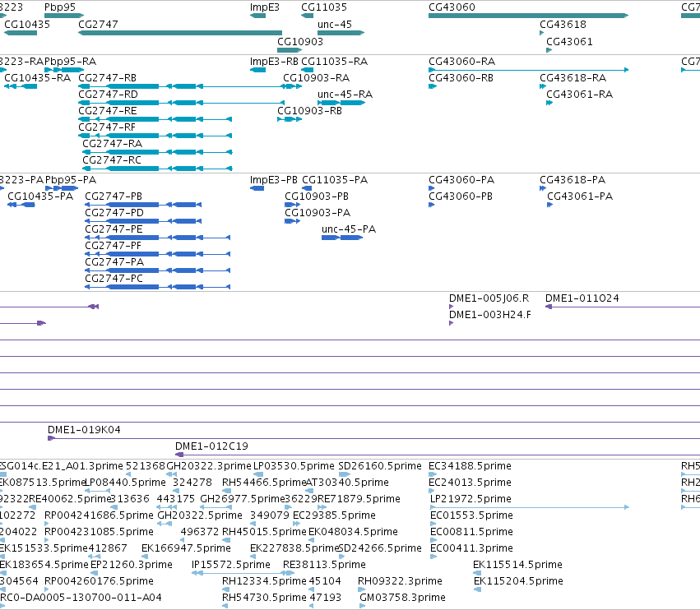
Task: Click the Pbp95 gene label
Action: (x=60, y=7)
